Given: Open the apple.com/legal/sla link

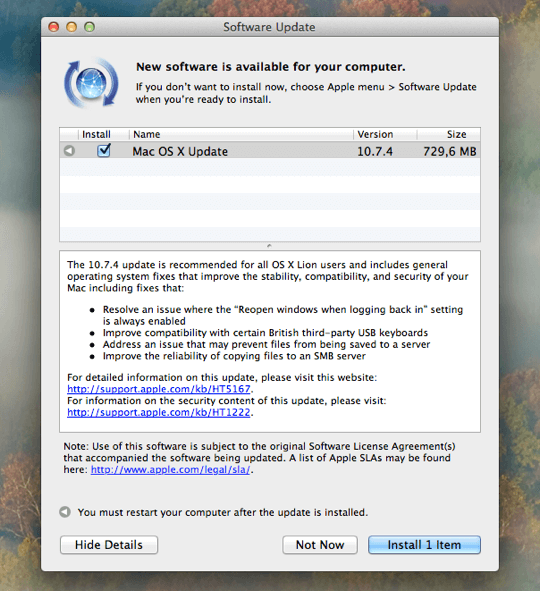Looking at the screenshot, I should 170,470.
